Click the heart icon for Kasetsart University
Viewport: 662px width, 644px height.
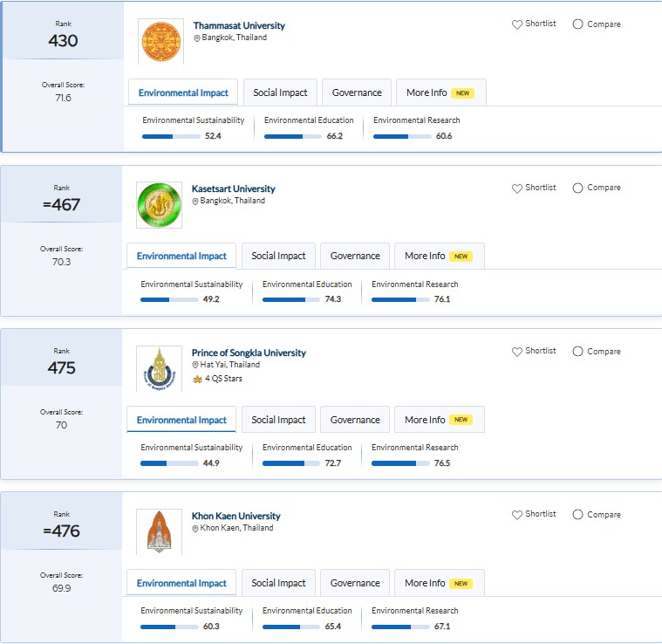[517, 188]
